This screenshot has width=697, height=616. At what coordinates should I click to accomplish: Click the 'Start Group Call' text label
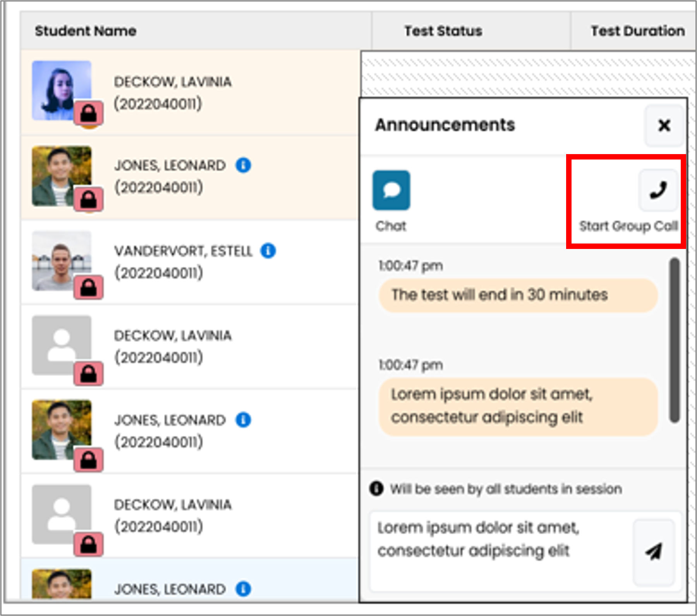click(x=628, y=226)
